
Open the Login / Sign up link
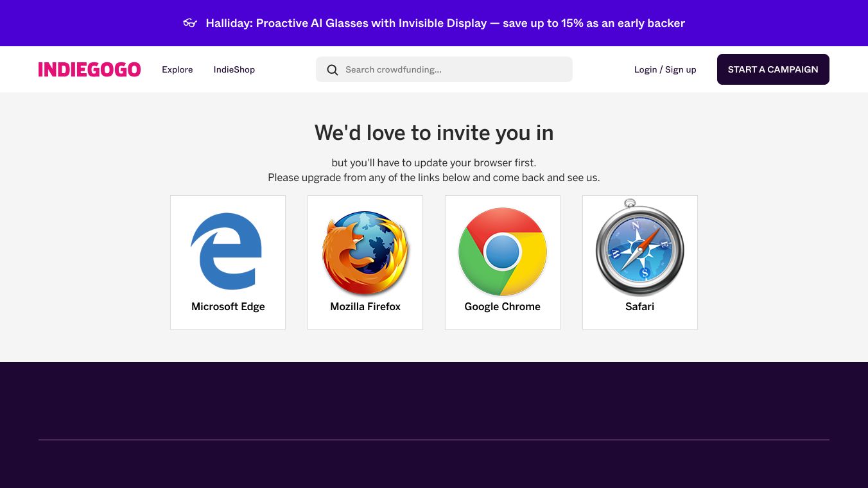(x=665, y=69)
